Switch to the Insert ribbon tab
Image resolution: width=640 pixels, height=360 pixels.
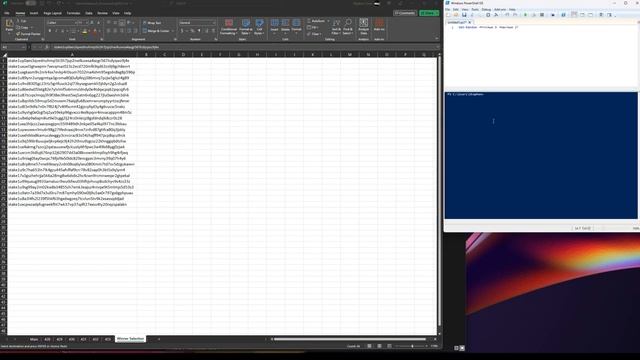(x=34, y=13)
